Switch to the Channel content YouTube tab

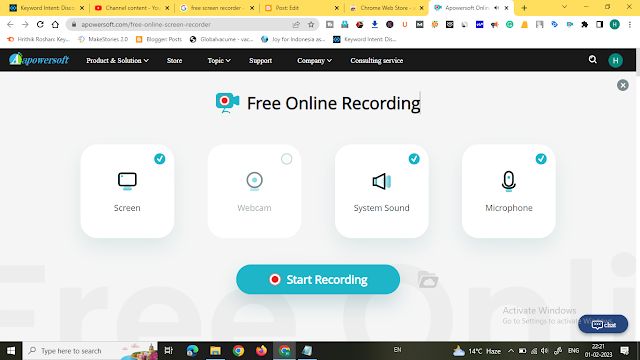pyautogui.click(x=131, y=8)
